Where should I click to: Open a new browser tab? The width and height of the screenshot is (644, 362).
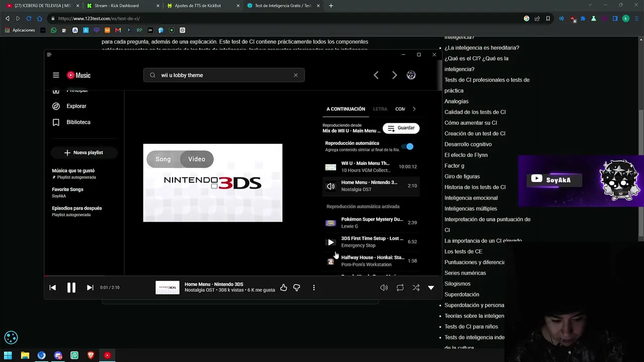[x=331, y=6]
